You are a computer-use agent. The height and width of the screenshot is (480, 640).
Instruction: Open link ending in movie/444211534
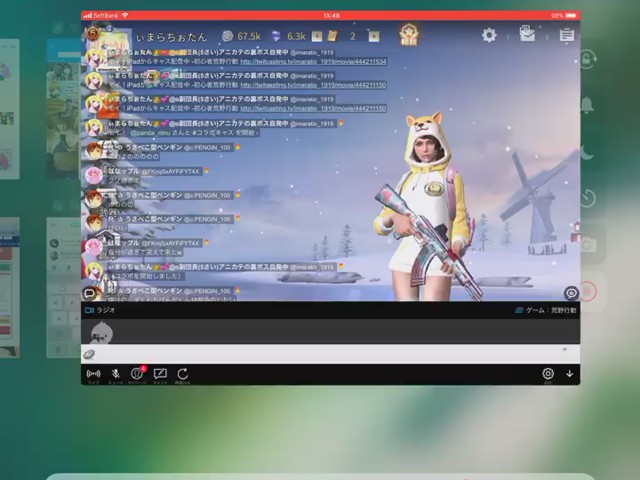pos(313,62)
